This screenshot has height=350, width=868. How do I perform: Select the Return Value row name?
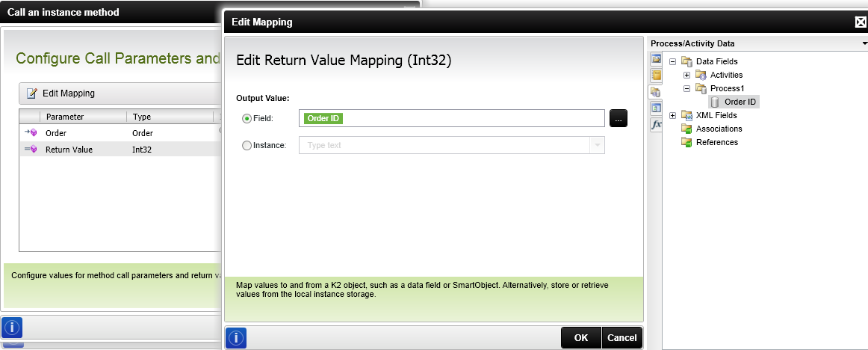pos(69,150)
